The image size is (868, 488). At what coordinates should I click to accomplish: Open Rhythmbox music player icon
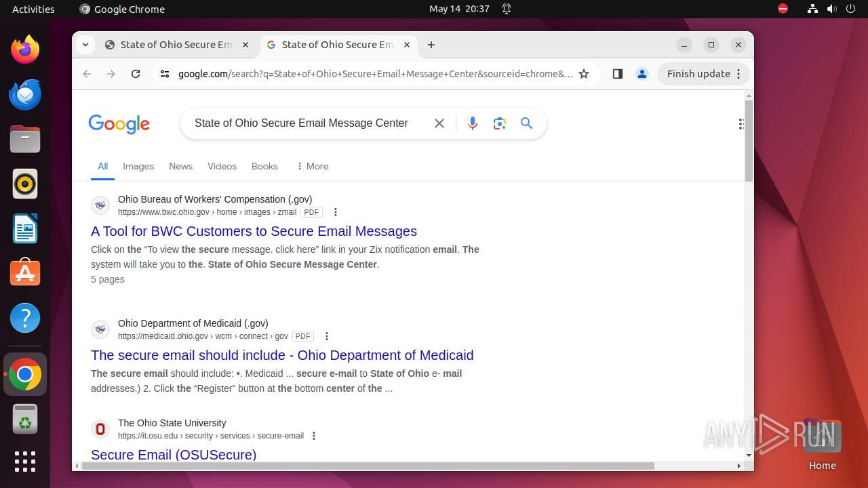[x=25, y=184]
